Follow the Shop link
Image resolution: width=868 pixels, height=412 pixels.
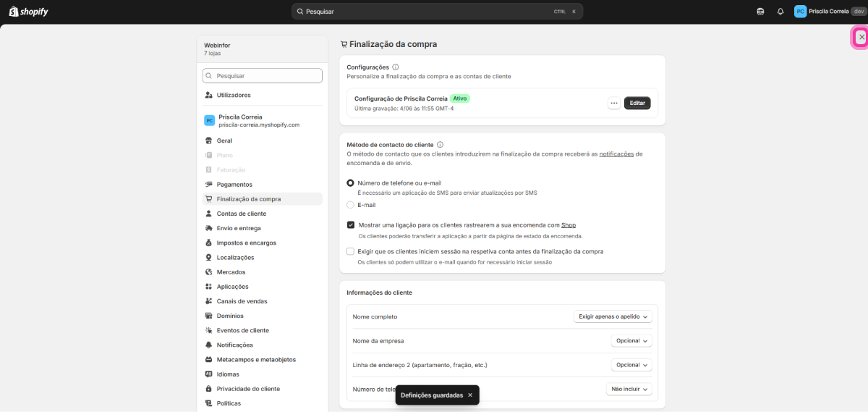click(x=569, y=225)
